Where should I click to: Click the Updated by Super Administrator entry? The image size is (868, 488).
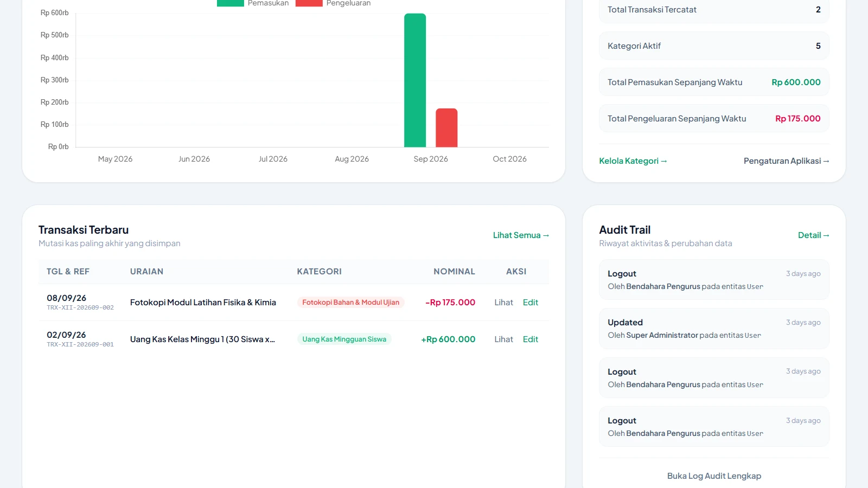pos(714,329)
